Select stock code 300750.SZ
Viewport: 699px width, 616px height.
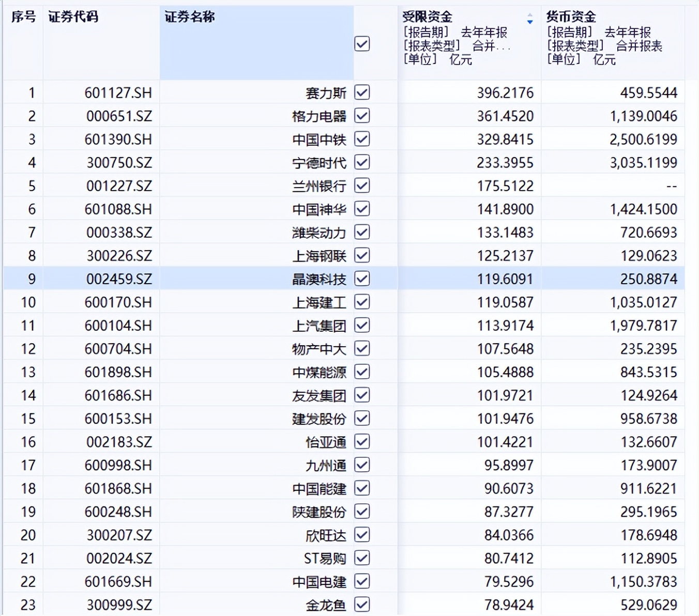tap(119, 163)
